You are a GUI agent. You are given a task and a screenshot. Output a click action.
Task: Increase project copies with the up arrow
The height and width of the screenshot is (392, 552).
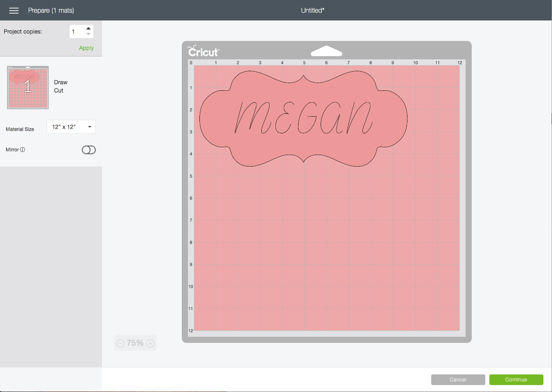(88, 29)
